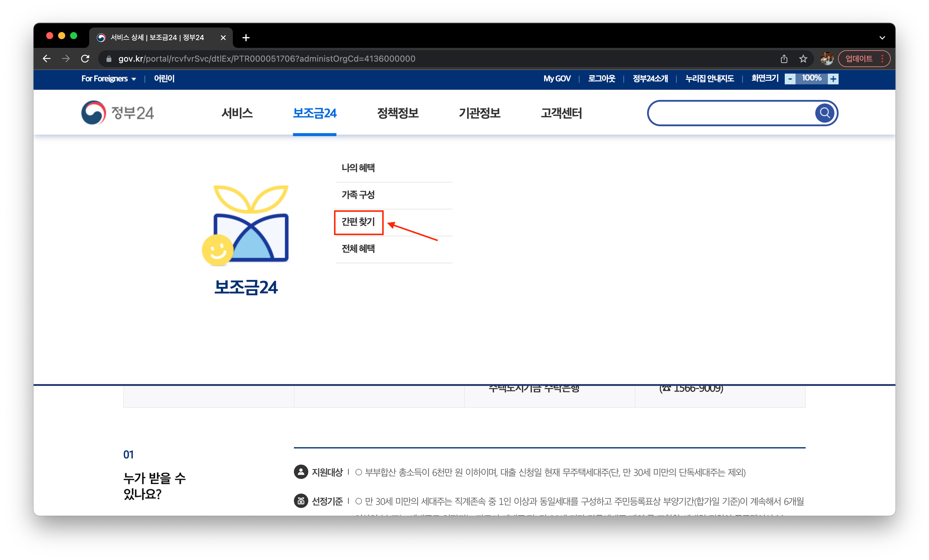Open the 정부24소개 link

(650, 79)
